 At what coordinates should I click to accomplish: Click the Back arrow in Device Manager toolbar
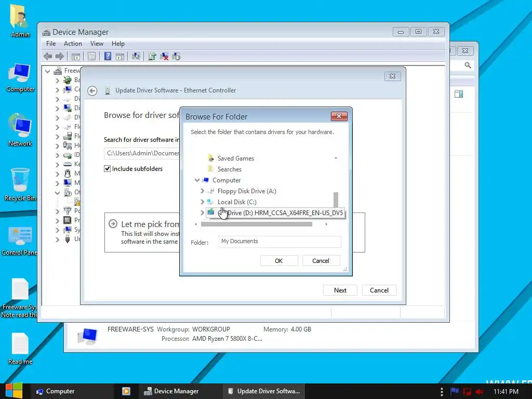[48, 56]
